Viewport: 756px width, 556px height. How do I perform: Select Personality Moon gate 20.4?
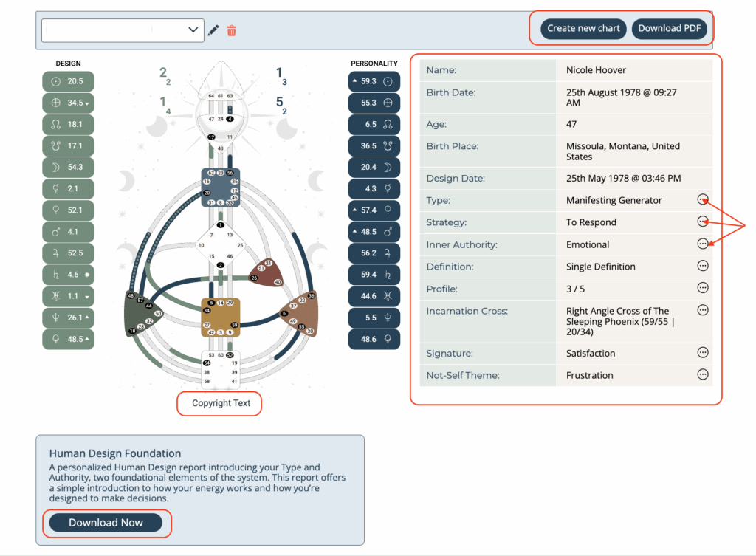pos(374,167)
